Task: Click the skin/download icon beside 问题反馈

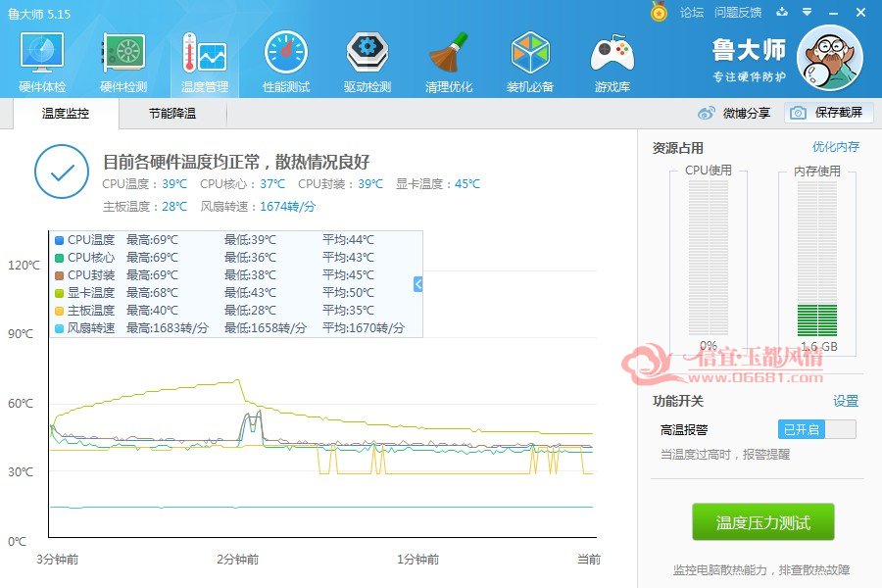Action: pyautogui.click(x=782, y=11)
